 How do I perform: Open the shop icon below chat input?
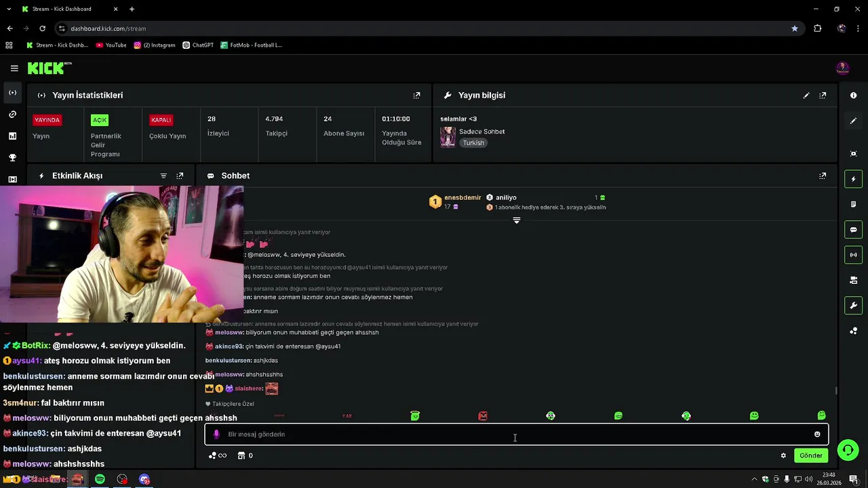(x=241, y=455)
